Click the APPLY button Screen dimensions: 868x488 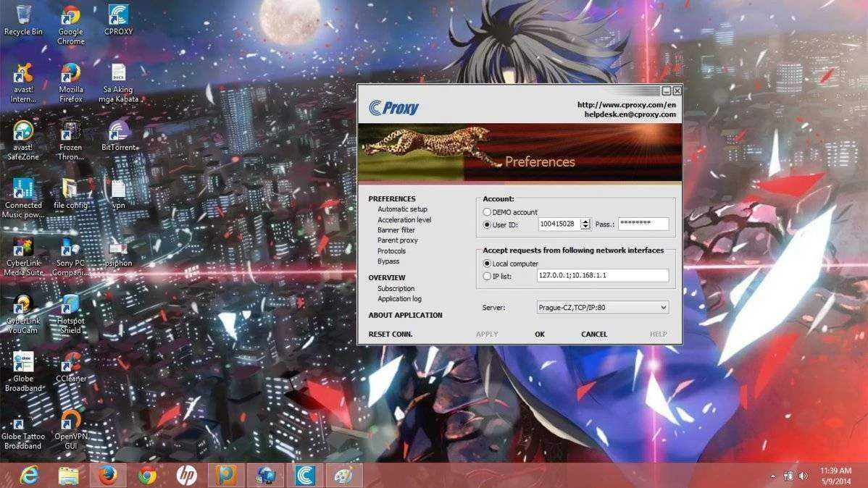point(487,335)
